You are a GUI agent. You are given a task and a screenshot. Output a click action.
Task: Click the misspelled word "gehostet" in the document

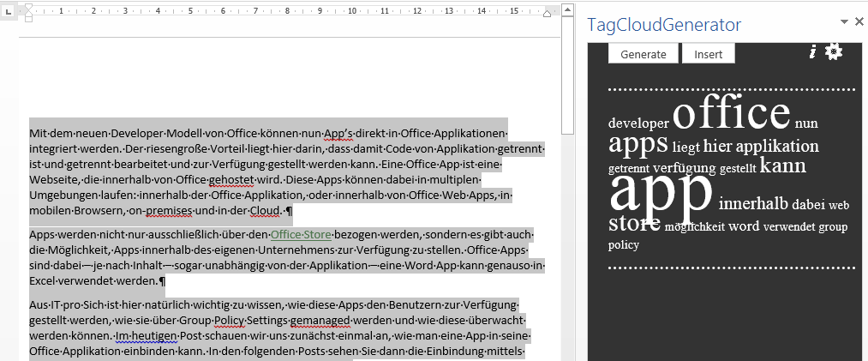click(233, 179)
